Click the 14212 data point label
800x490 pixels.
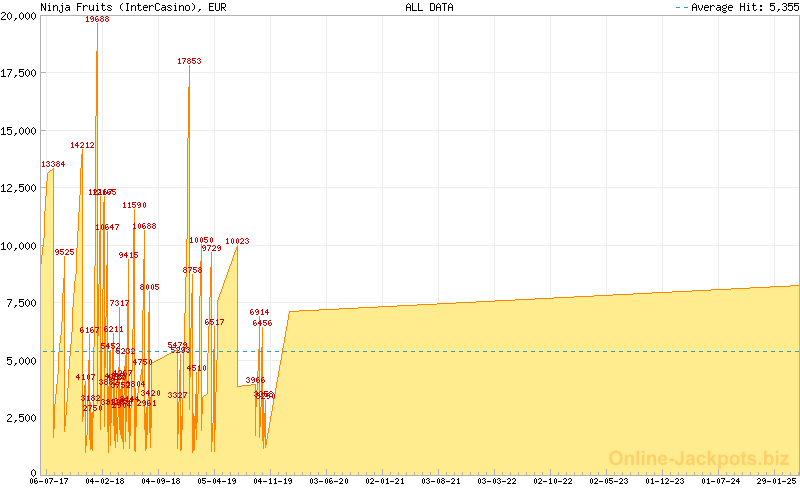coord(82,145)
